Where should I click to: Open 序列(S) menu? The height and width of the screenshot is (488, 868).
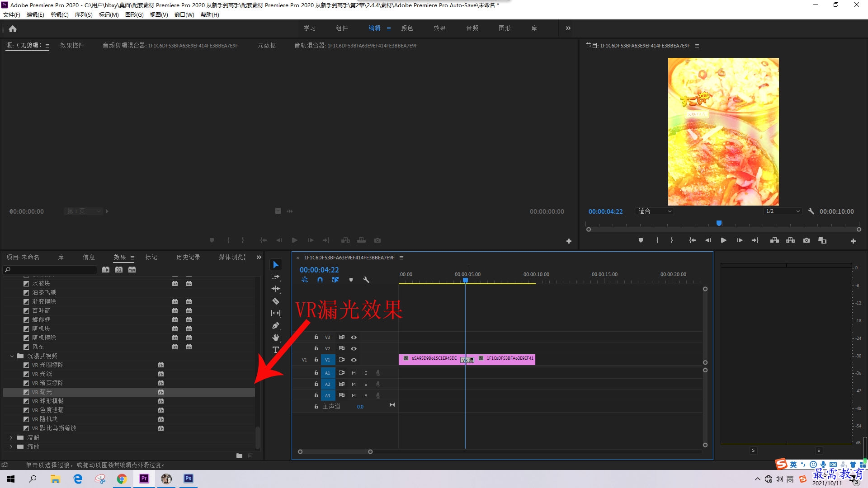84,15
